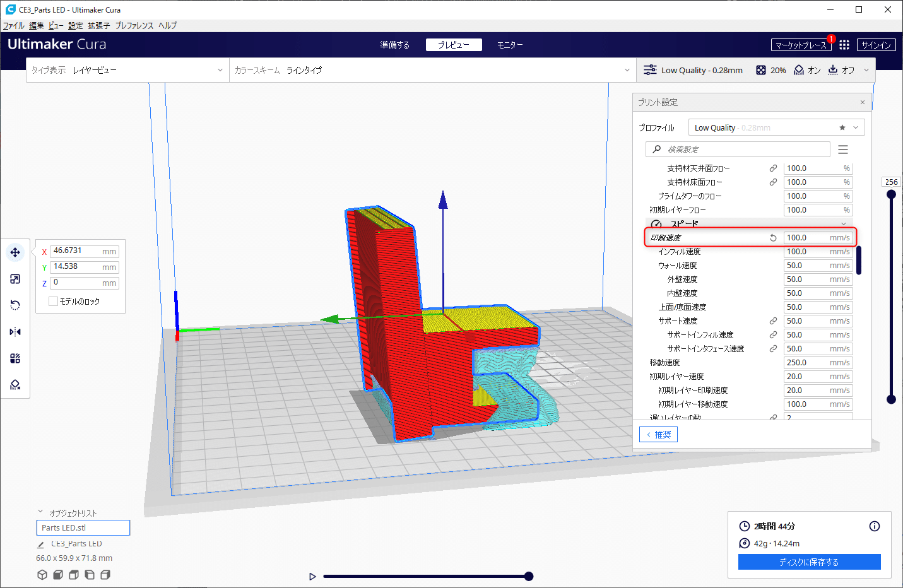Click the pencil icon next to CE3_Parts LED
The height and width of the screenshot is (588, 903).
point(41,544)
